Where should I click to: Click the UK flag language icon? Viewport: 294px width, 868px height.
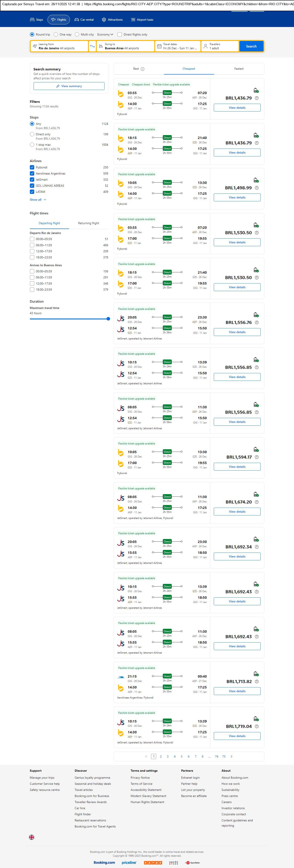[32, 837]
